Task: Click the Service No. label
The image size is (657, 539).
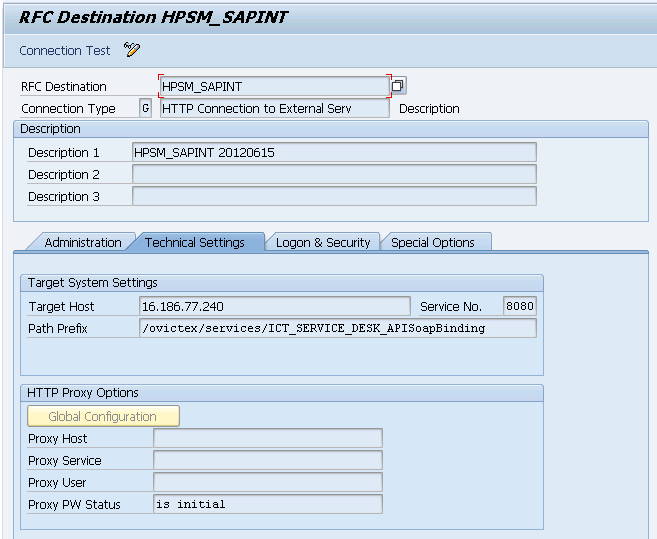Action: point(451,307)
